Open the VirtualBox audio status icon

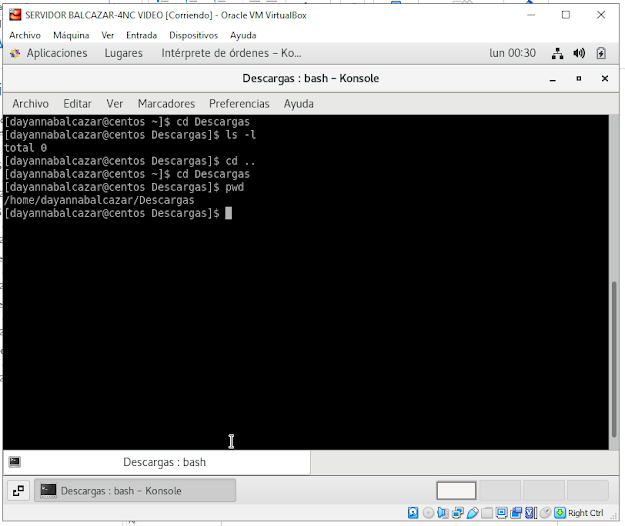(x=442, y=513)
